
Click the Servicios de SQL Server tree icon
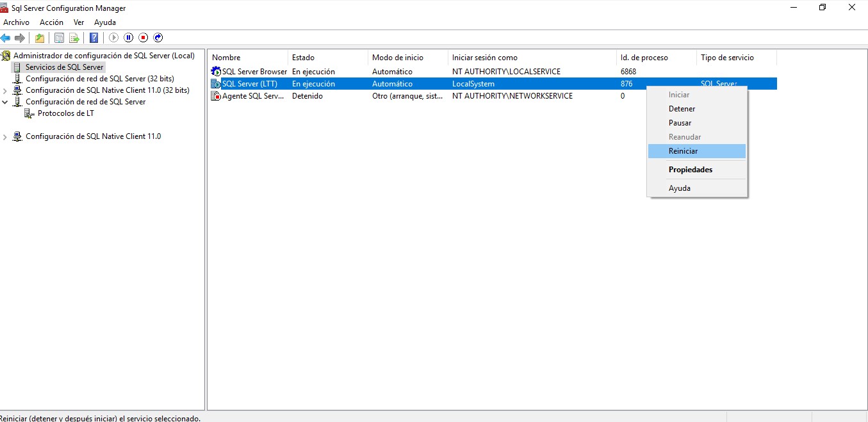coord(17,67)
